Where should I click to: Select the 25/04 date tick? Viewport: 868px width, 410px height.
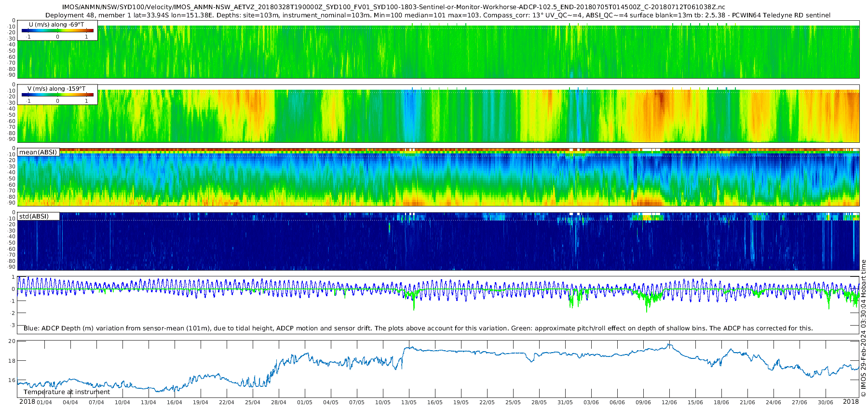click(x=253, y=403)
